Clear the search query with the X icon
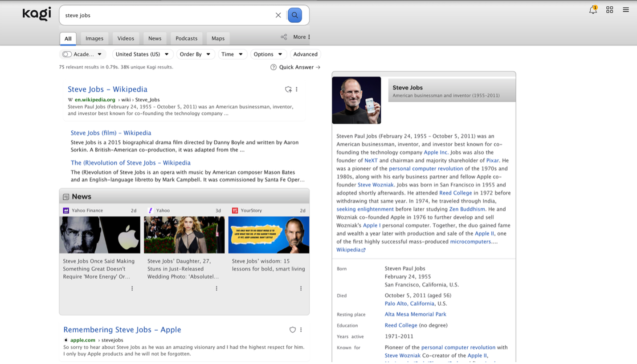The height and width of the screenshot is (364, 637). (278, 15)
